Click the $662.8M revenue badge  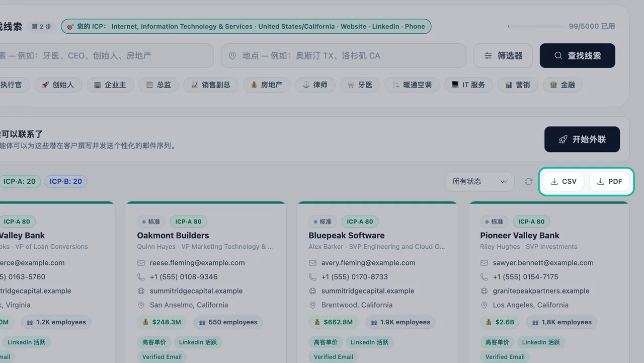pyautogui.click(x=333, y=322)
